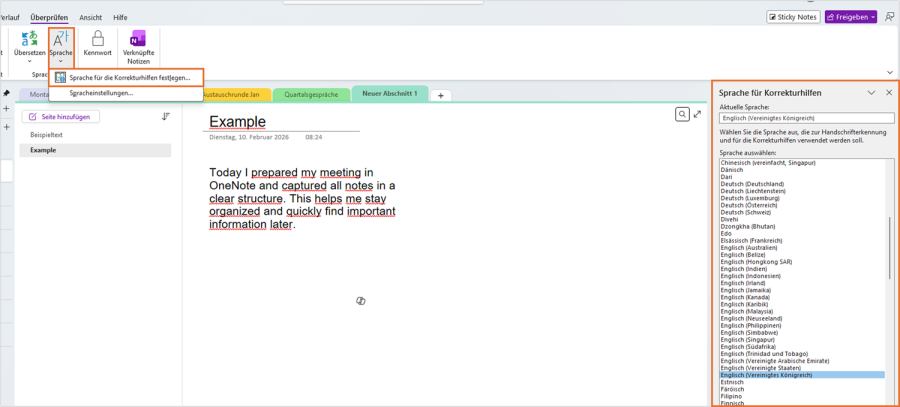This screenshot has height=407, width=900.
Task: Click the Sticky Notes button
Action: click(793, 17)
